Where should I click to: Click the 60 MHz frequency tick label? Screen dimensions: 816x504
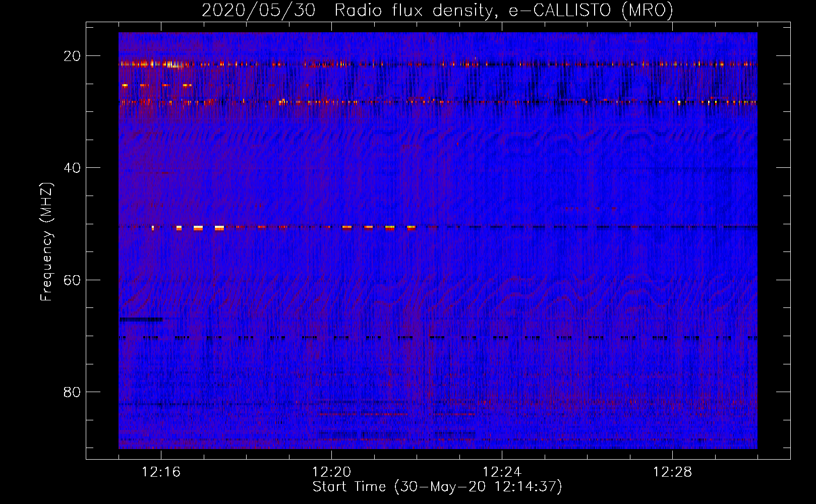click(72, 280)
